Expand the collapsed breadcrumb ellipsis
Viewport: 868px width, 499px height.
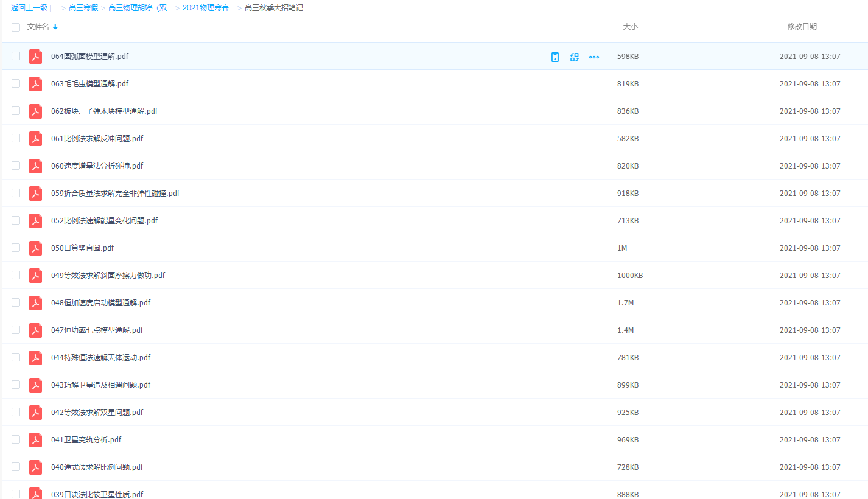(x=56, y=9)
